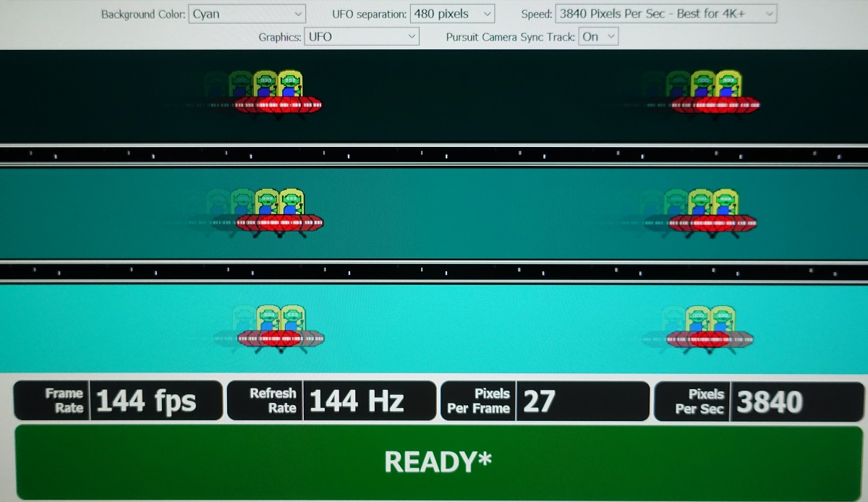Click the Refresh Rate label
Image resolution: width=868 pixels, height=502 pixels.
[x=273, y=401]
